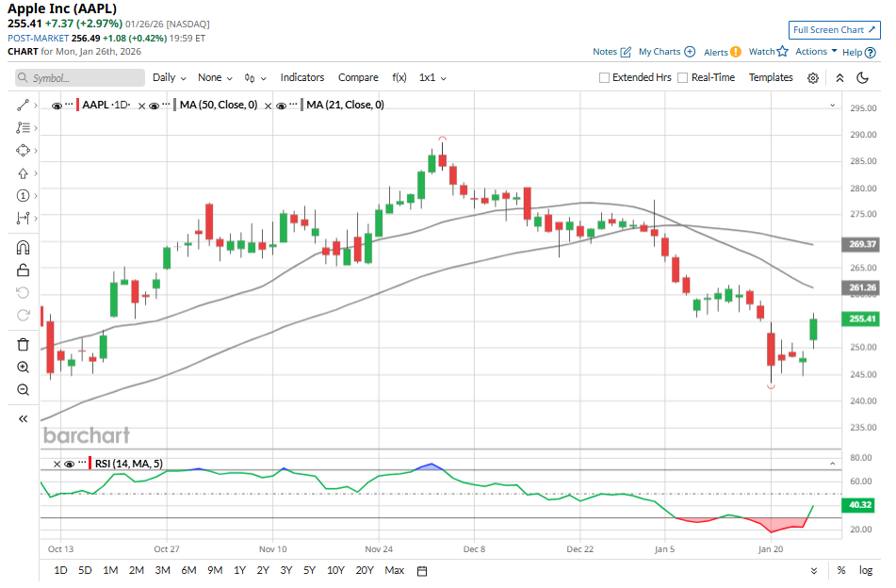896x588 pixels.
Task: Open Alerts warning icon
Action: point(736,52)
